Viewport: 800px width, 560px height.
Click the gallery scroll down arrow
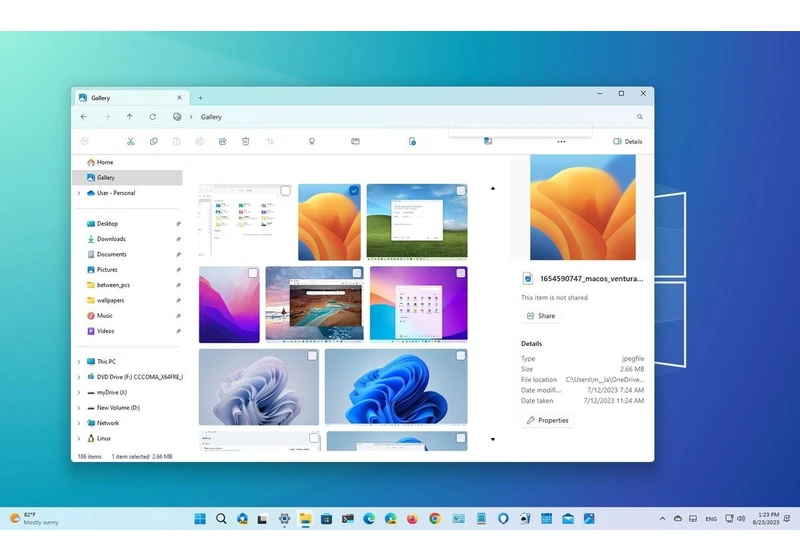pyautogui.click(x=493, y=439)
